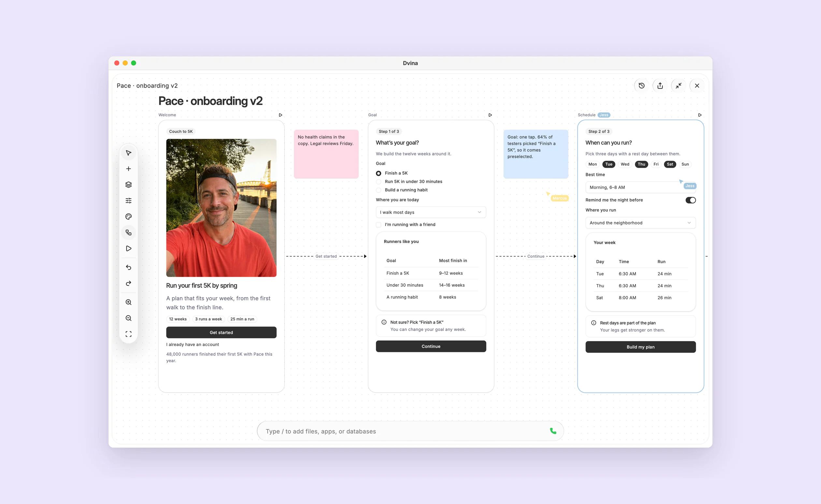Click the Welcome frame label

tap(167, 115)
